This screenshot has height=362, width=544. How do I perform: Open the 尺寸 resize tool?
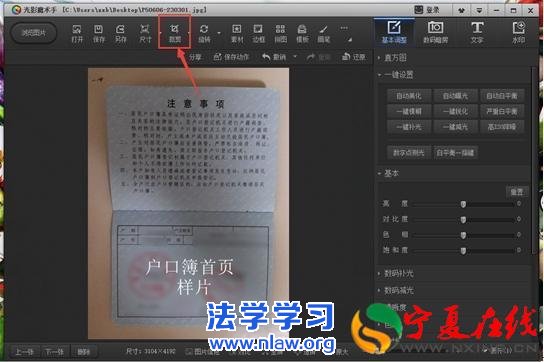(145, 33)
